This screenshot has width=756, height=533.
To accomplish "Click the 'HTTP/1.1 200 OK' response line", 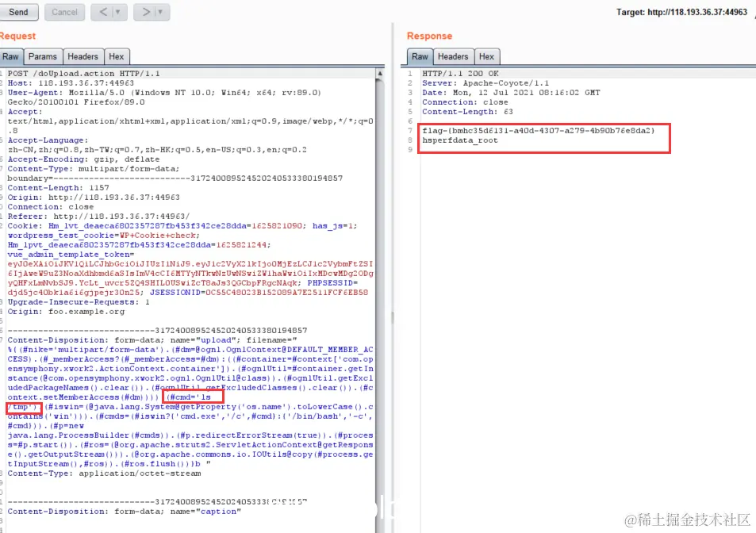I will click(460, 74).
